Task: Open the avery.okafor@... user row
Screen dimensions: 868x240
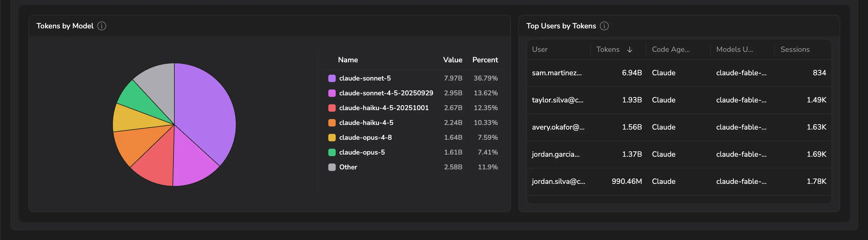Action: [x=679, y=127]
